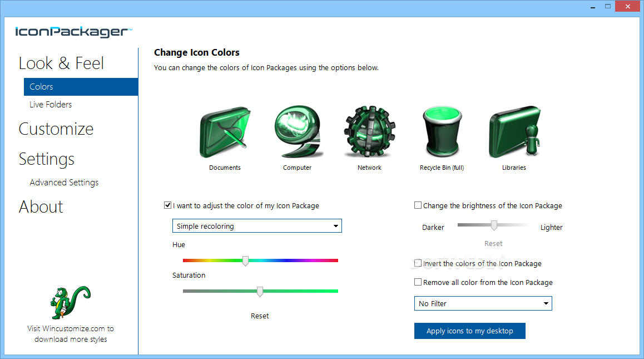Visit Wincustomize.com to download styles
The image size is (644, 359).
click(x=71, y=334)
